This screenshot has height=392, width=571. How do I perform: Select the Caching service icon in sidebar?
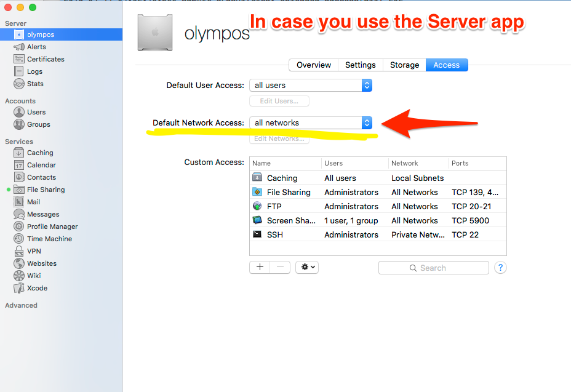click(x=19, y=153)
